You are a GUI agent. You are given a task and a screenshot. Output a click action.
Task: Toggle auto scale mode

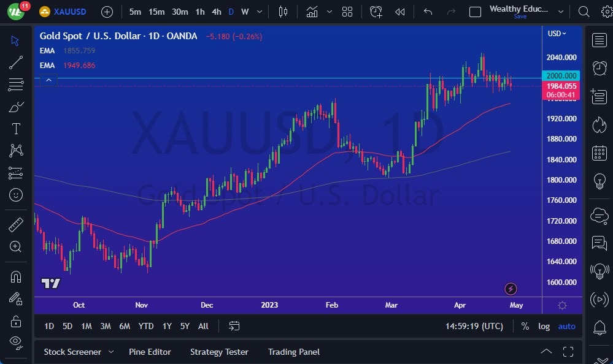tap(566, 326)
